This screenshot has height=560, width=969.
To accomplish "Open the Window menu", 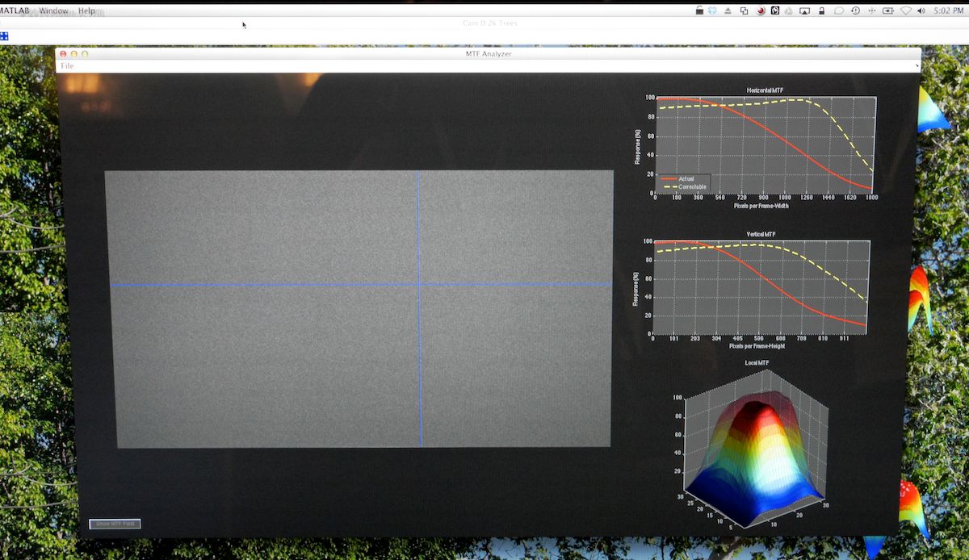I will point(54,11).
